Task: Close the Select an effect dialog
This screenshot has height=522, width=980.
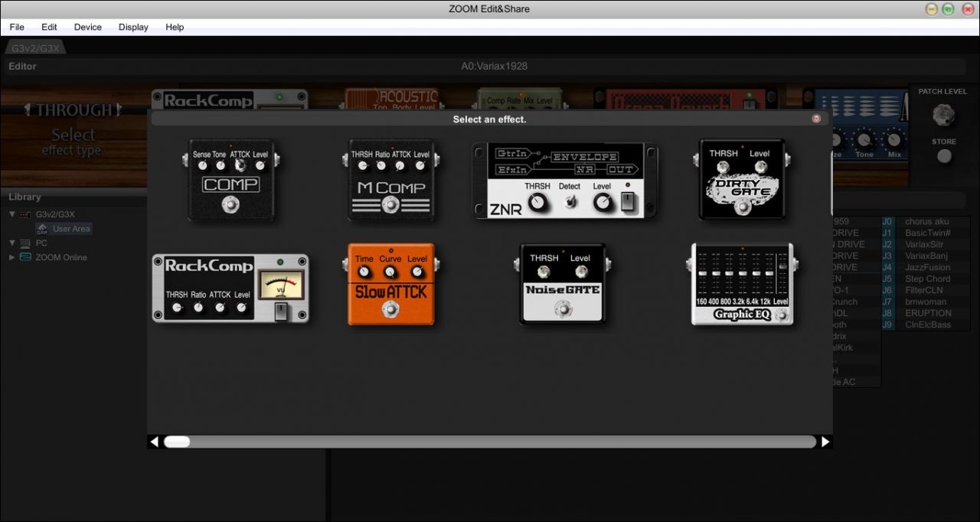Action: point(816,119)
